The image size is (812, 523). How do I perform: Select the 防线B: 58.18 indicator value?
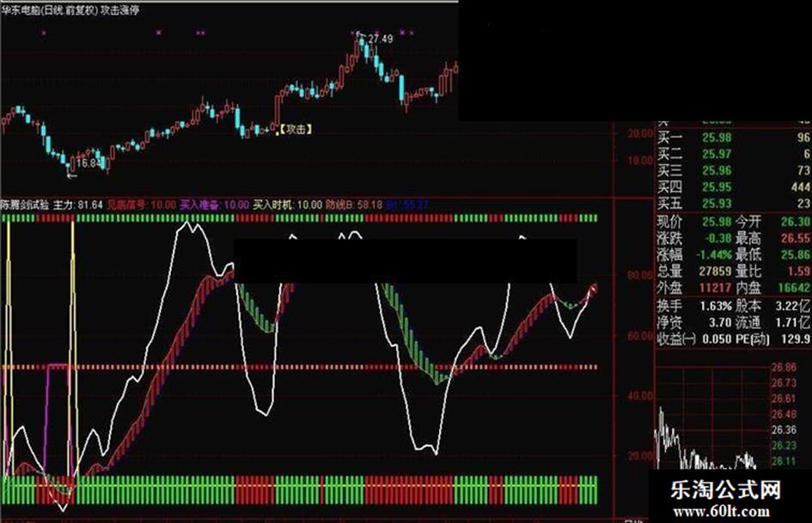coord(354,205)
